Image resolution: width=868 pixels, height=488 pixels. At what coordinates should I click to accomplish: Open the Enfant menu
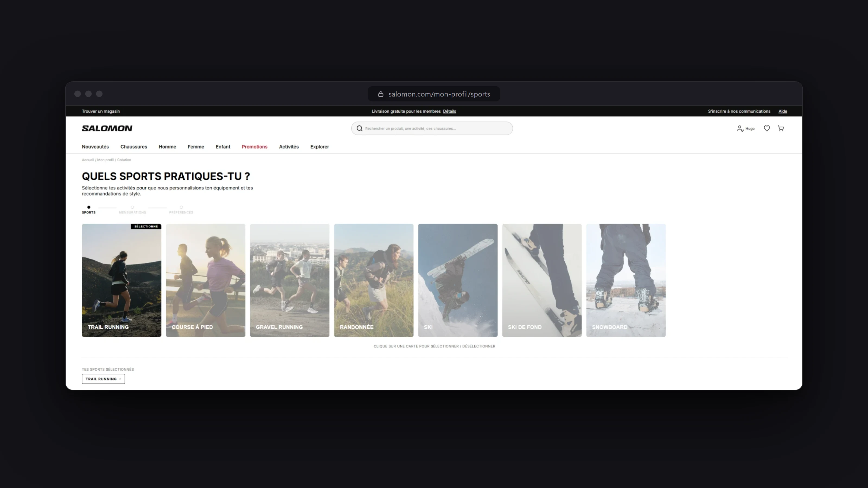pos(223,147)
